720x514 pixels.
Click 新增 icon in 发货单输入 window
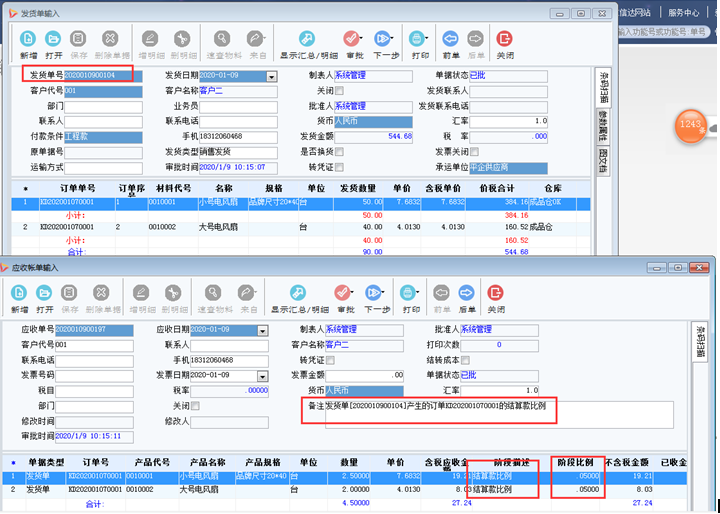click(28, 39)
